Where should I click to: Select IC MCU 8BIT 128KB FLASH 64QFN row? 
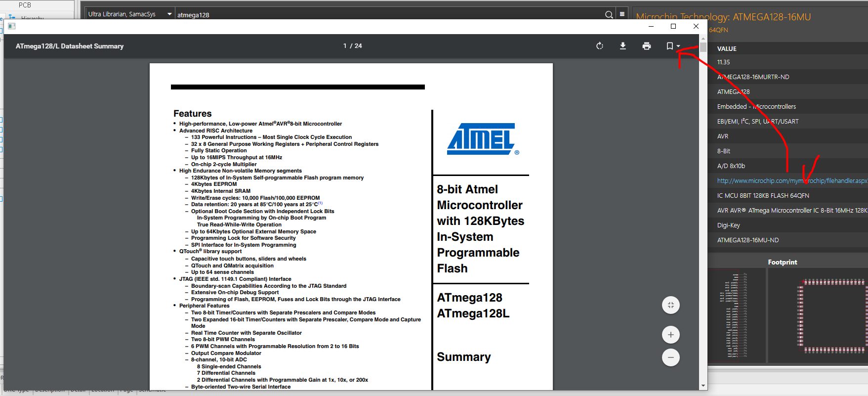click(x=787, y=196)
